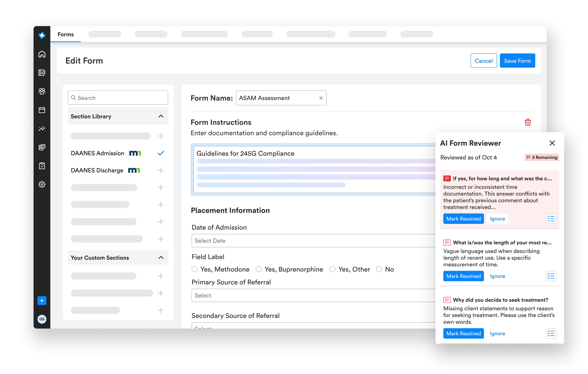Delete Form Instructions with trash icon
The width and height of the screenshot is (588, 374).
click(x=527, y=122)
